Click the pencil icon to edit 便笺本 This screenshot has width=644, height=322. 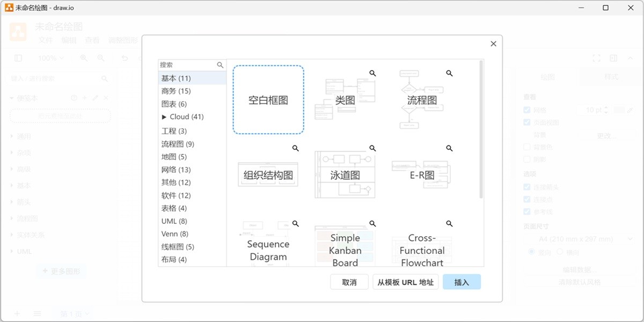pyautogui.click(x=96, y=98)
